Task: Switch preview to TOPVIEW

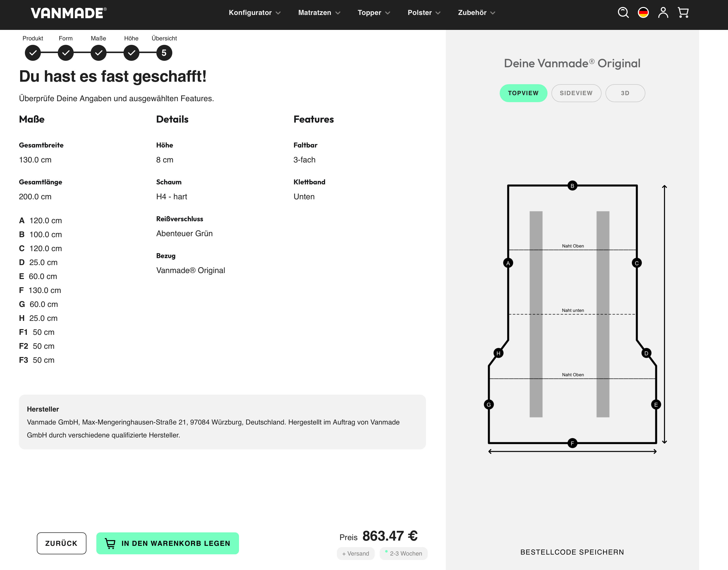Action: (523, 93)
